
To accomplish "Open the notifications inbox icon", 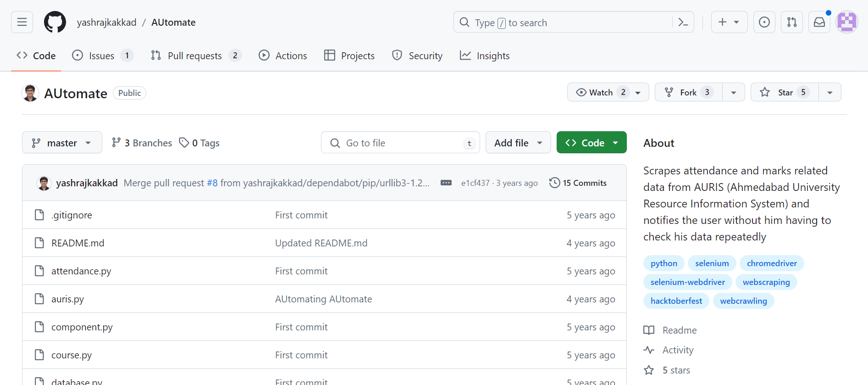I will coord(819,22).
